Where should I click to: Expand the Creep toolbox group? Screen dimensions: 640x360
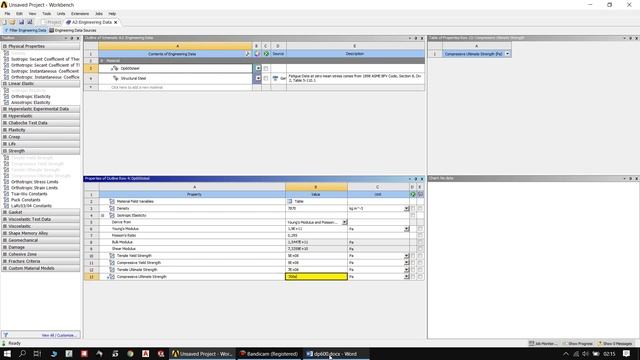click(5, 137)
